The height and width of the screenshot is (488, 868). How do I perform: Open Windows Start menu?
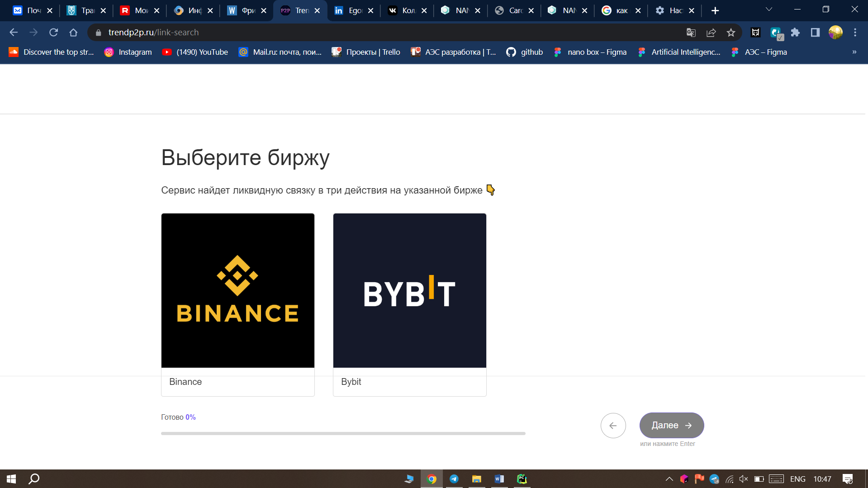pyautogui.click(x=11, y=479)
